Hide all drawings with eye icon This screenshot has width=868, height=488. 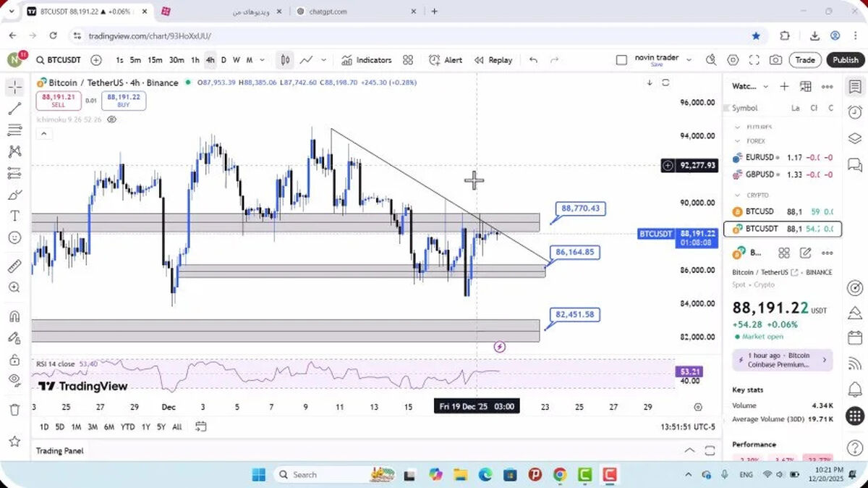14,380
